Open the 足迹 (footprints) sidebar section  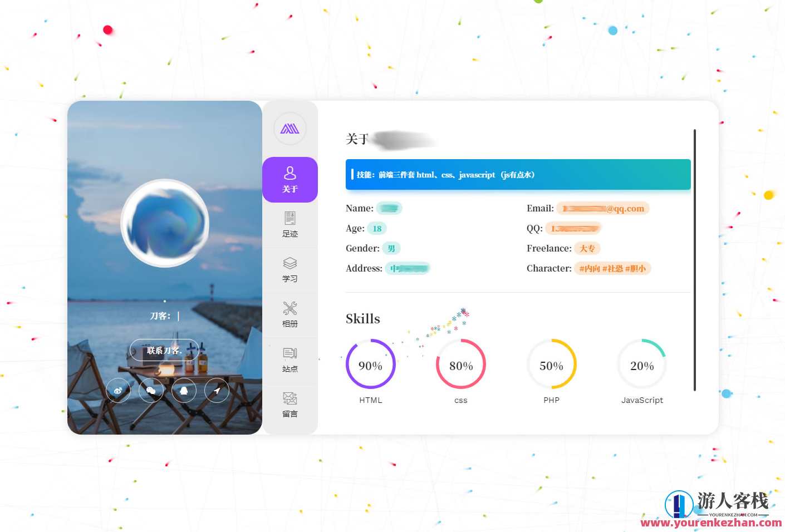pos(290,224)
